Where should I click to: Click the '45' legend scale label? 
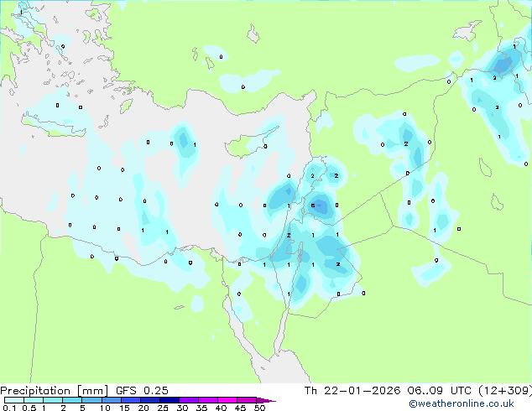click(x=240, y=408)
